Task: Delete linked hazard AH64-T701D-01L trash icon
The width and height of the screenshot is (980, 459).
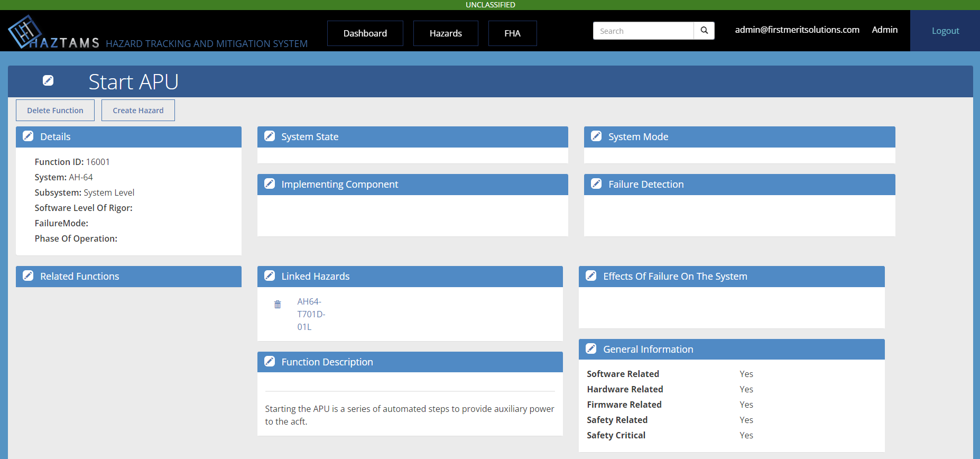Action: click(x=278, y=304)
